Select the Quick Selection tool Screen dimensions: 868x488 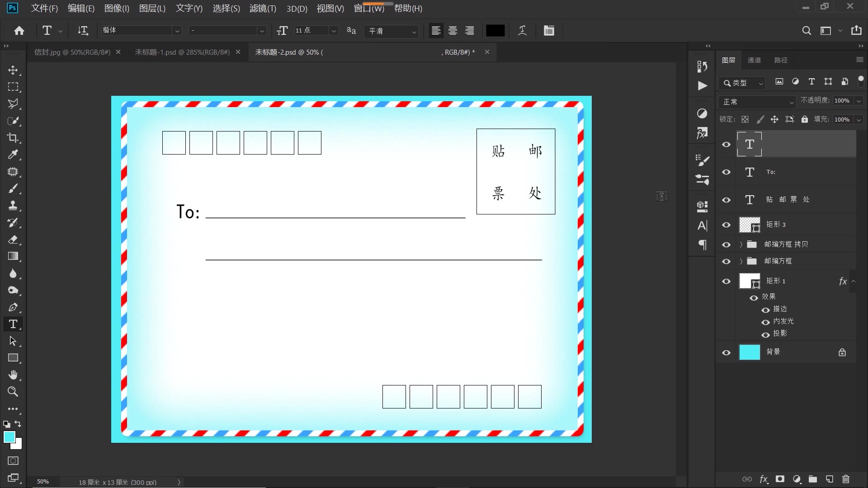click(x=13, y=121)
